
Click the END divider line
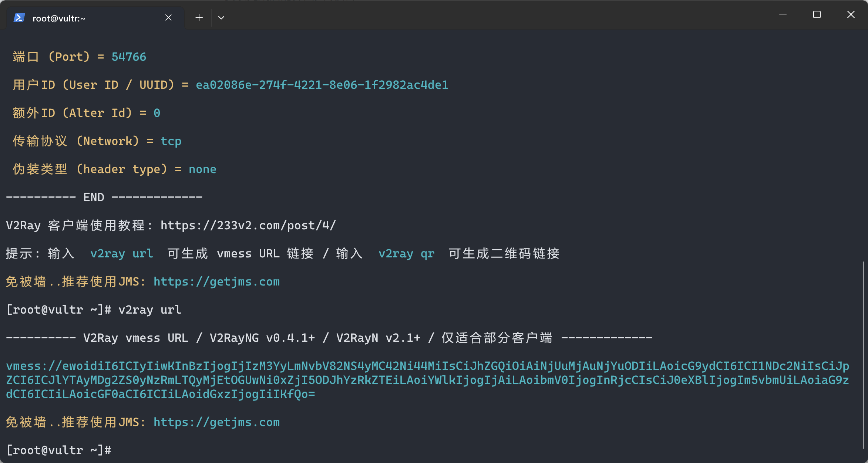coord(104,197)
